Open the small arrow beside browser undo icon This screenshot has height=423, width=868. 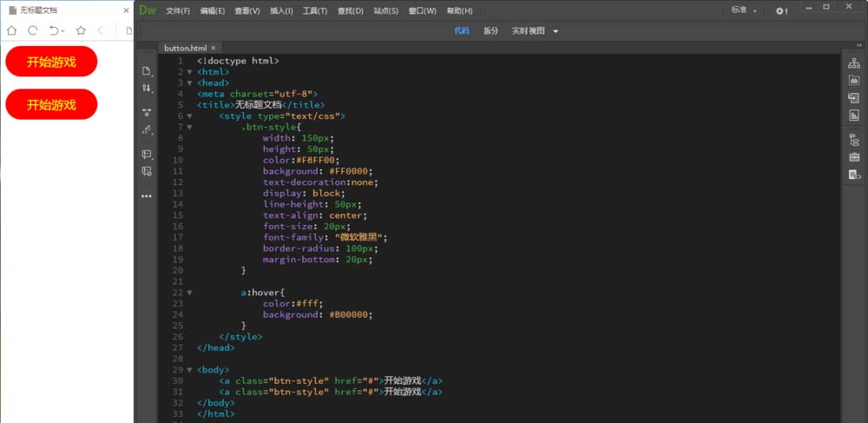[x=62, y=31]
